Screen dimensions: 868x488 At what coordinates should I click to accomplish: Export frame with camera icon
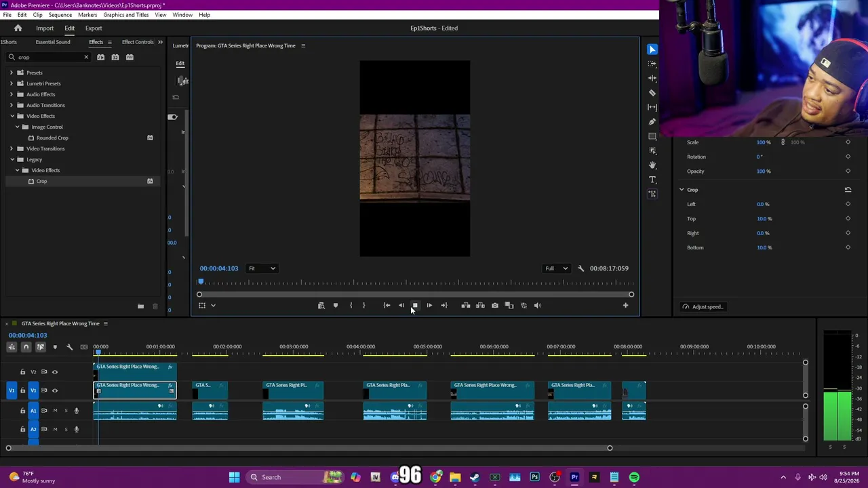pyautogui.click(x=495, y=306)
